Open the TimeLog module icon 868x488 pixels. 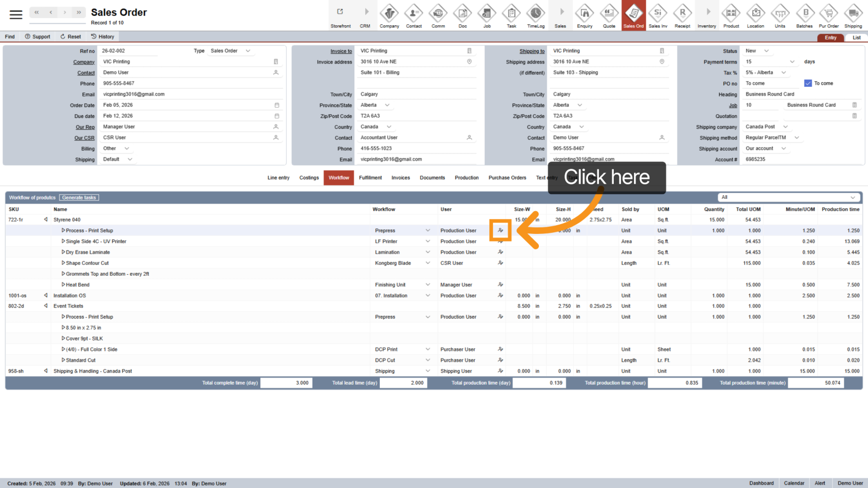pos(536,15)
